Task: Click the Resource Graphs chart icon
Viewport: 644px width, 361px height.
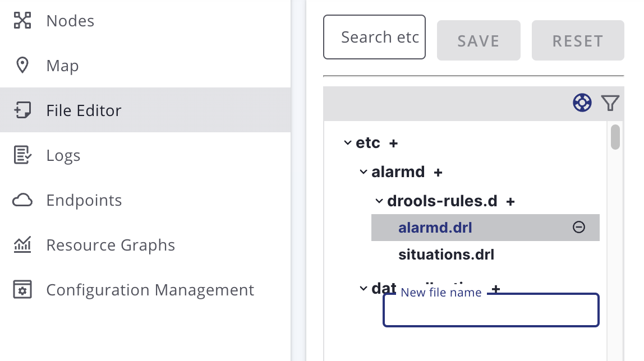Action: pos(22,245)
